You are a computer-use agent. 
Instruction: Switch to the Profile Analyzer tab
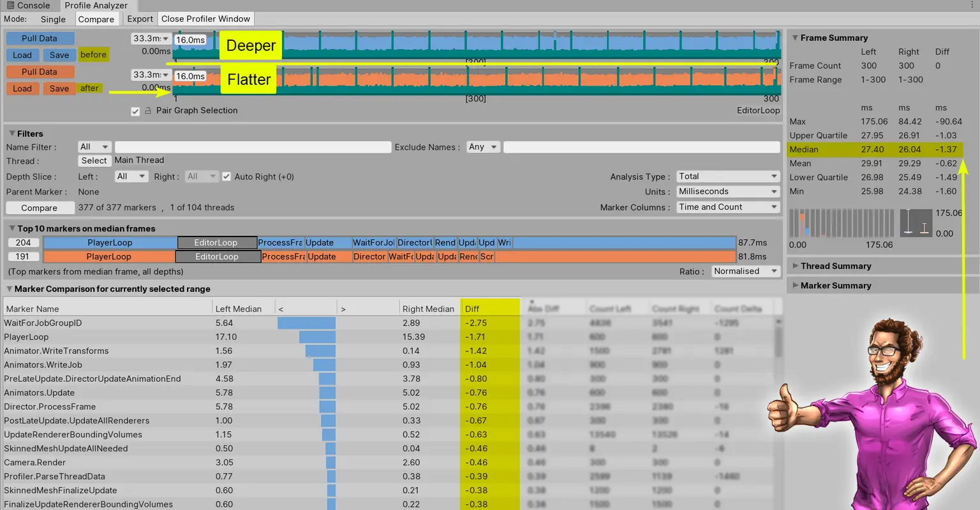pyautogui.click(x=96, y=5)
